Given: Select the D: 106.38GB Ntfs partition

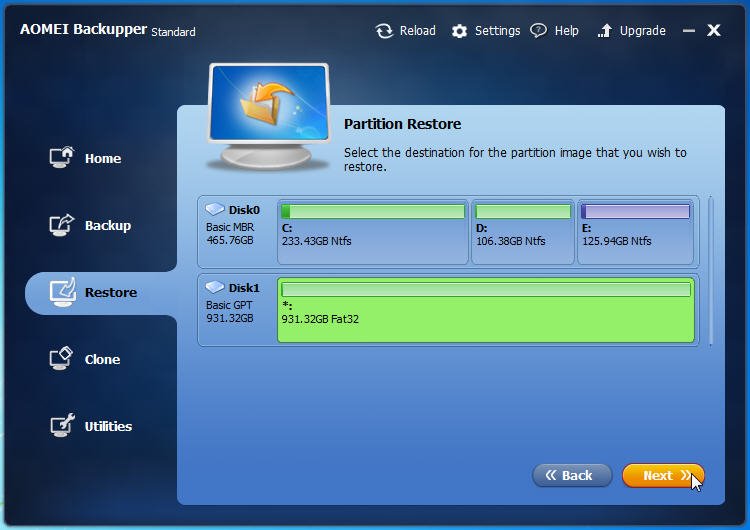Looking at the screenshot, I should (523, 232).
